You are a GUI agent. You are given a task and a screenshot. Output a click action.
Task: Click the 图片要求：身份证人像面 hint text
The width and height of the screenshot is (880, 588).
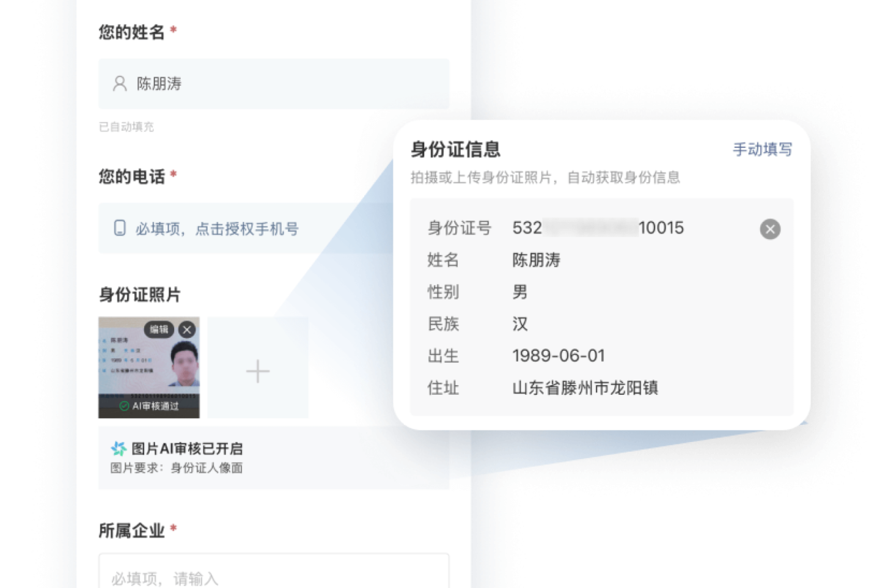tap(177, 468)
